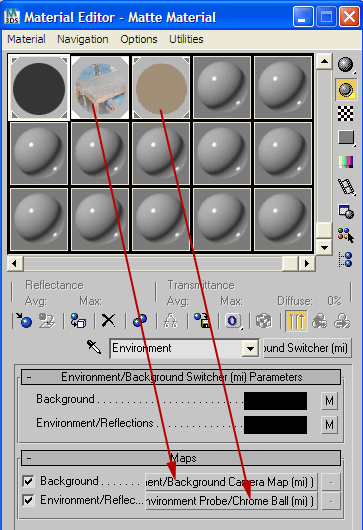Click the M button beside Background
The height and width of the screenshot is (530, 363).
coord(329,401)
